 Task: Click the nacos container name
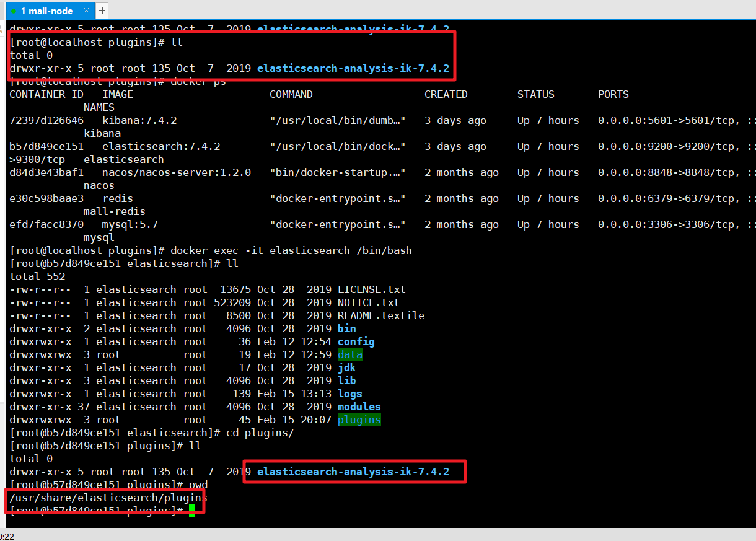coord(99,185)
